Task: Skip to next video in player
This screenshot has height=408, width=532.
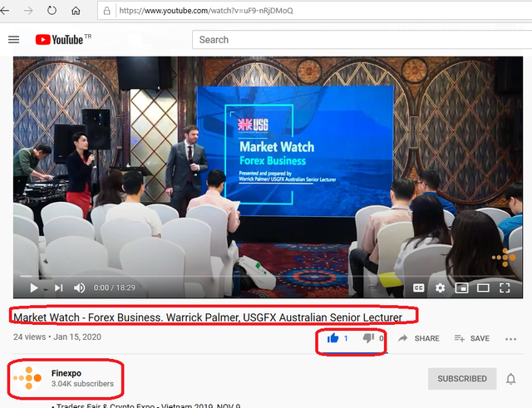Action: pos(58,288)
